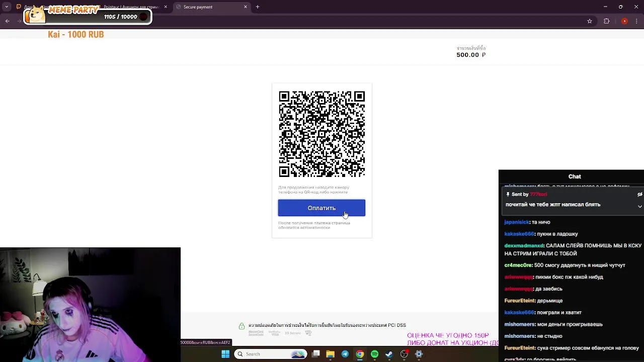The width and height of the screenshot is (644, 362).
Task: Click the Chat panel header
Action: [575, 176]
